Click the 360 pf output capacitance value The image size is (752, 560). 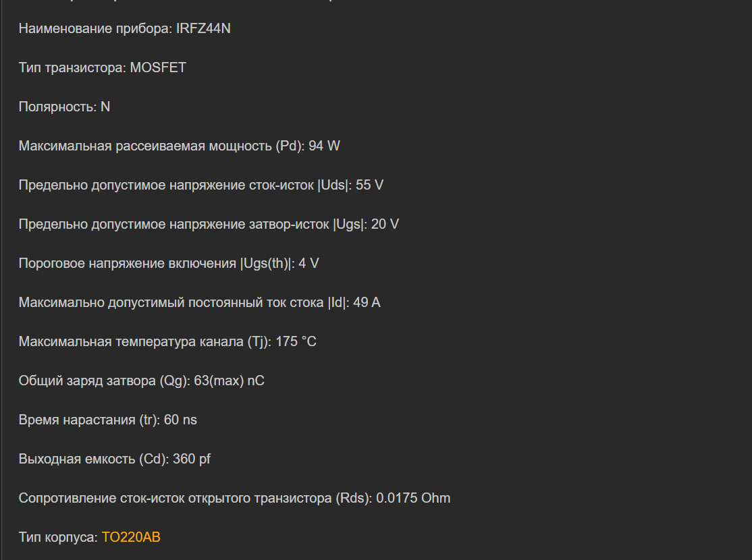192,459
